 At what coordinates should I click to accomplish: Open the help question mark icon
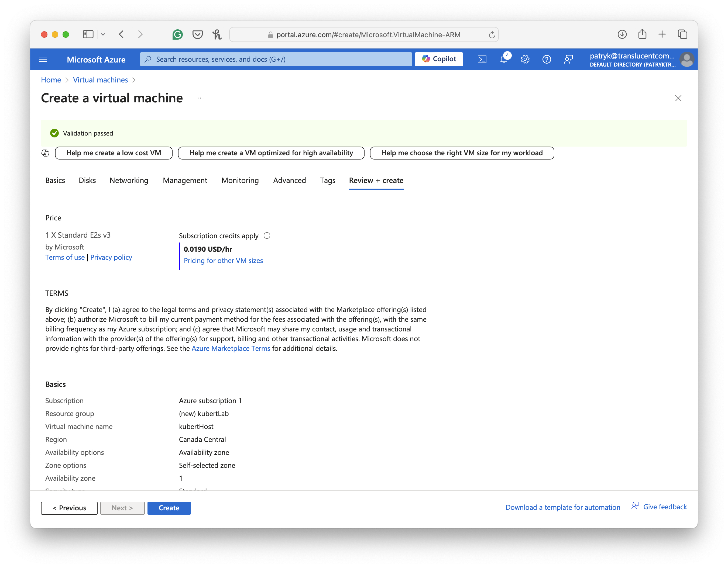click(547, 59)
